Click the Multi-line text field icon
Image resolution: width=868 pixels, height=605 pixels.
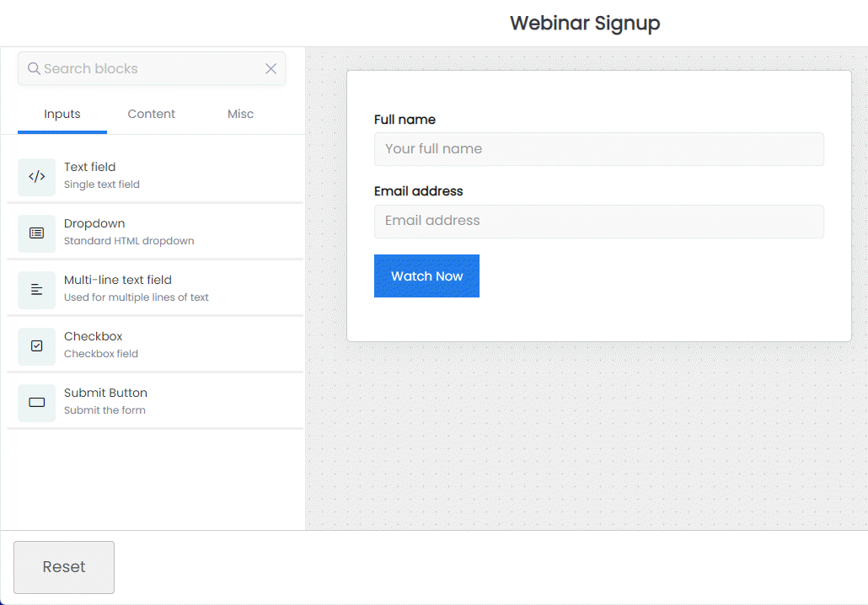36,290
